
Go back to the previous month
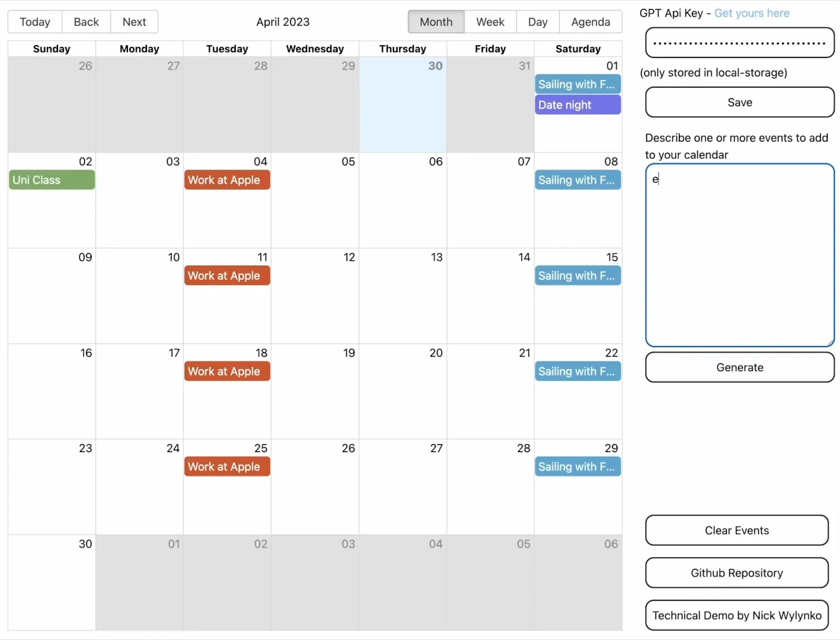click(86, 21)
